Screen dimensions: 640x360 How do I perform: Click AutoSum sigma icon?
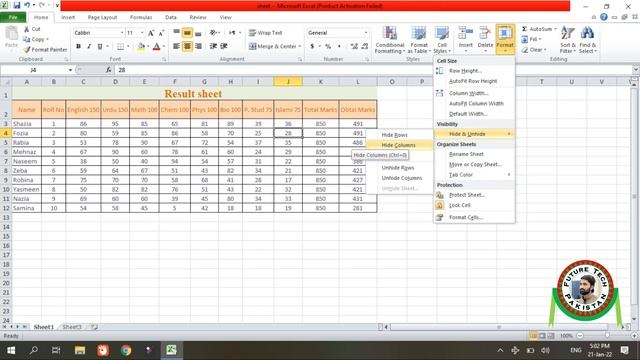tap(524, 29)
